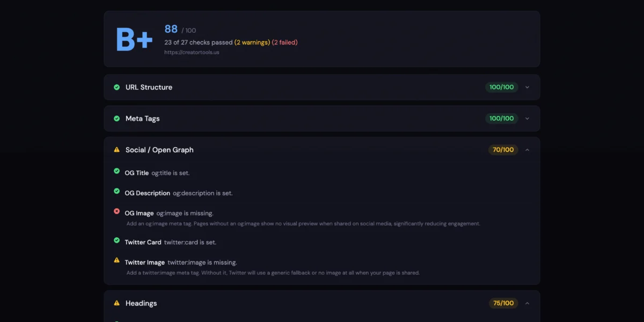This screenshot has height=322, width=644.
Task: Click the green check icon beside URL Structure
Action: [x=116, y=87]
